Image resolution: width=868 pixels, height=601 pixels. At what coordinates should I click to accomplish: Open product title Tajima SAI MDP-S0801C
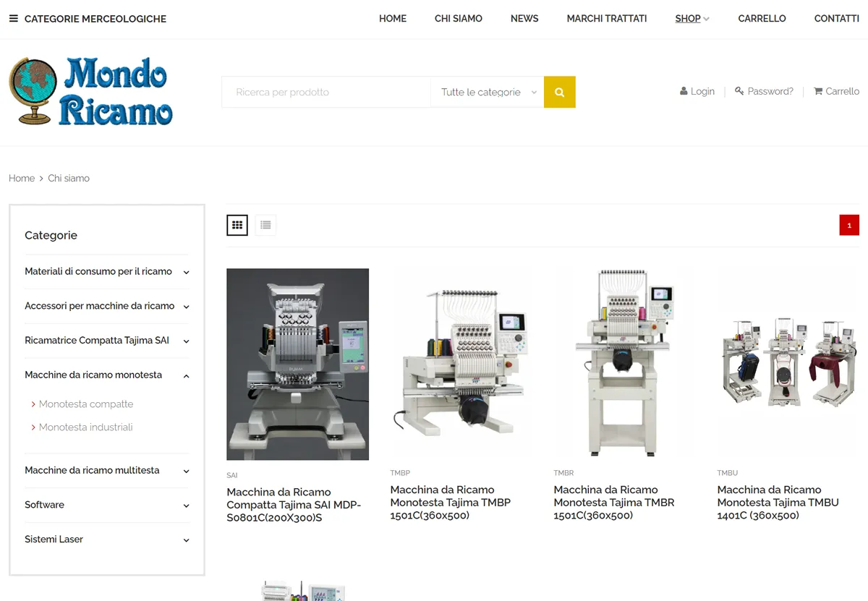[x=294, y=505]
